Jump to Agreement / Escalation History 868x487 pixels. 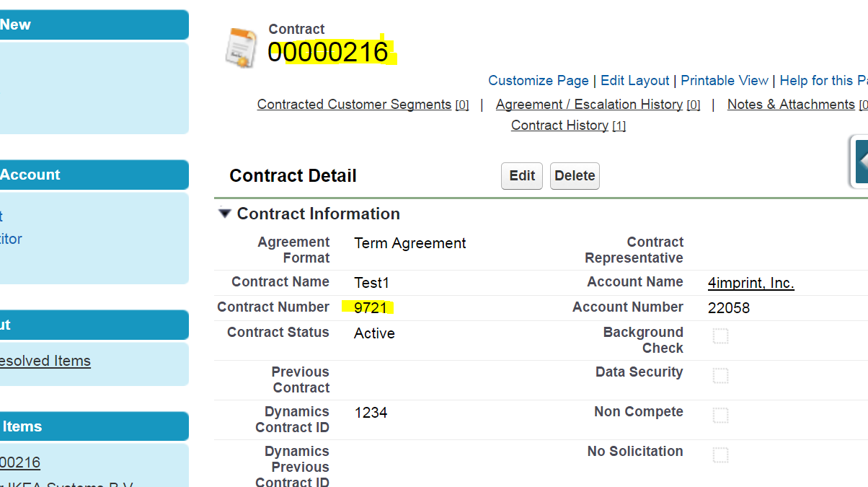(589, 105)
